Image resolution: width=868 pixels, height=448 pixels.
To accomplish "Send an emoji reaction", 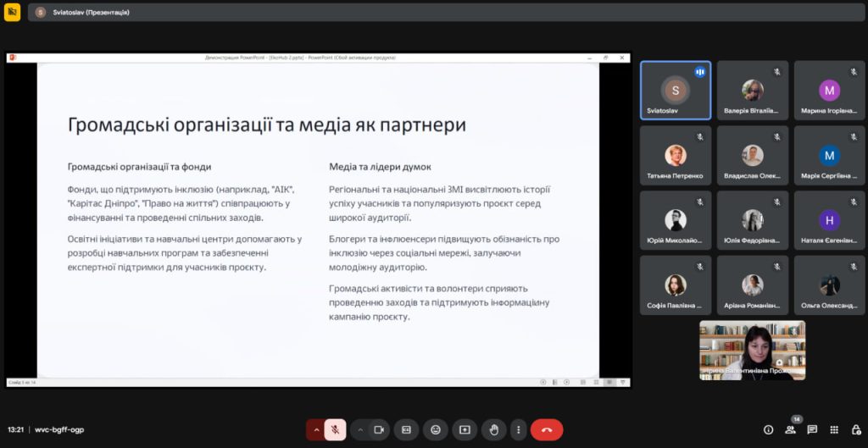I will point(436,429).
